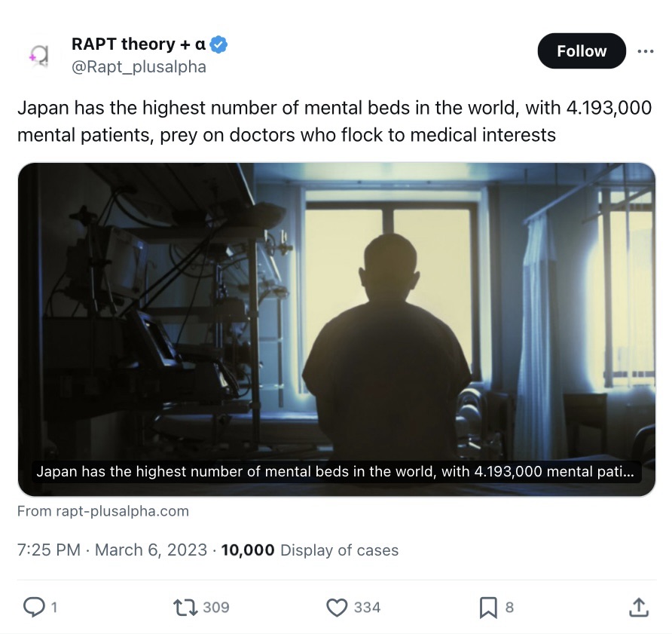Click the 8 bookmarks count
672x634 pixels.
509,608
